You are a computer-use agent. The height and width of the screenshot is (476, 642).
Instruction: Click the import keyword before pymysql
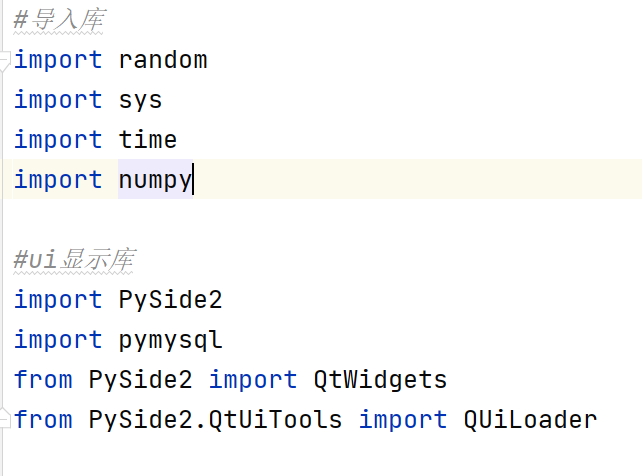pyautogui.click(x=58, y=340)
